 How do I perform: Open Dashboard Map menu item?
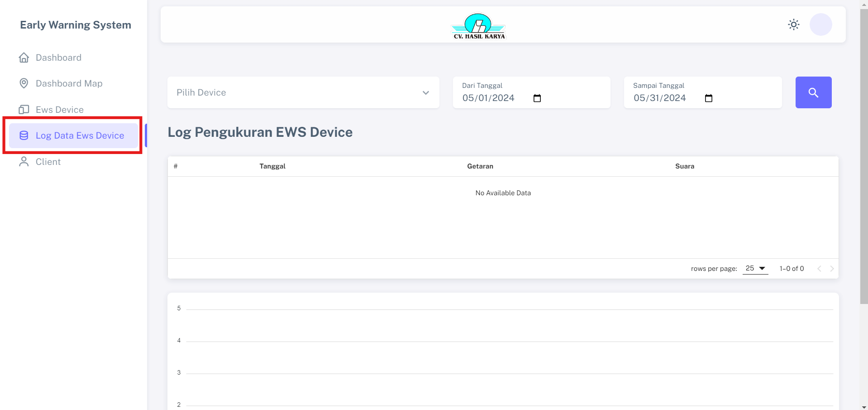tap(69, 83)
